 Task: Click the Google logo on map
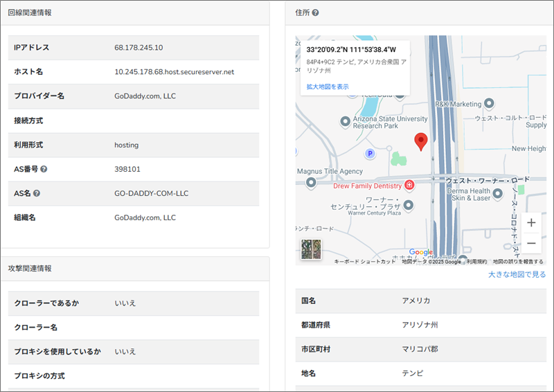421,252
